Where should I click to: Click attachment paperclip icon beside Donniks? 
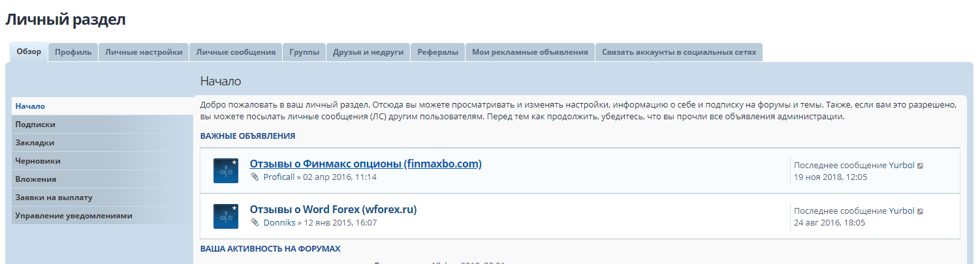[255, 223]
